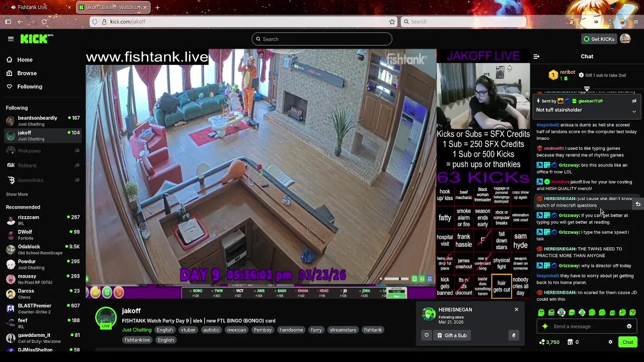The height and width of the screenshot is (362, 644).
Task: Select the last quick emote in the row
Action: tap(632, 313)
